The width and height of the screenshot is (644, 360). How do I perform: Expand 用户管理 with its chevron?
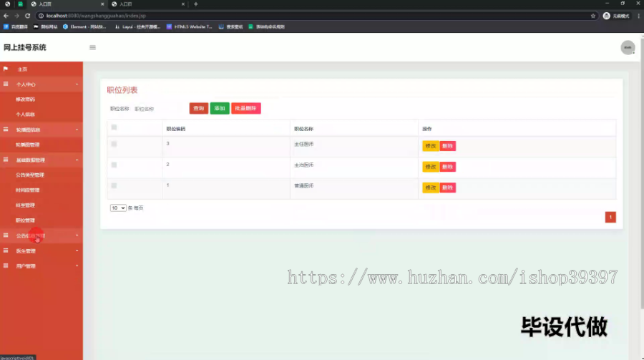click(x=77, y=266)
